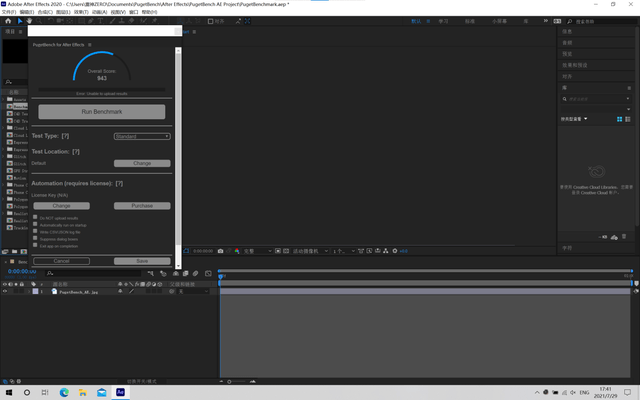The height and width of the screenshot is (400, 640).
Task: Click the PugetBench panel vertical scrollbar
Action: click(x=178, y=158)
